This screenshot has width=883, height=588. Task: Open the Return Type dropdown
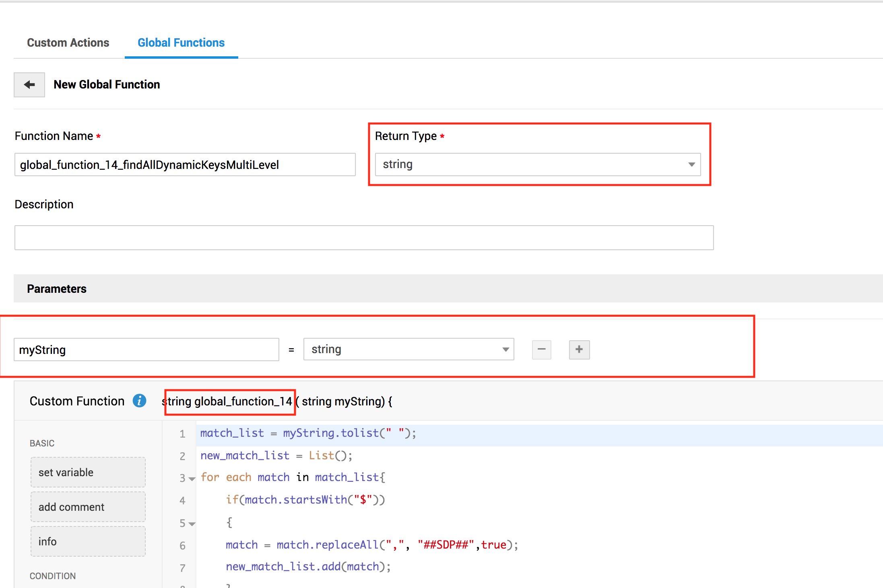(x=537, y=164)
